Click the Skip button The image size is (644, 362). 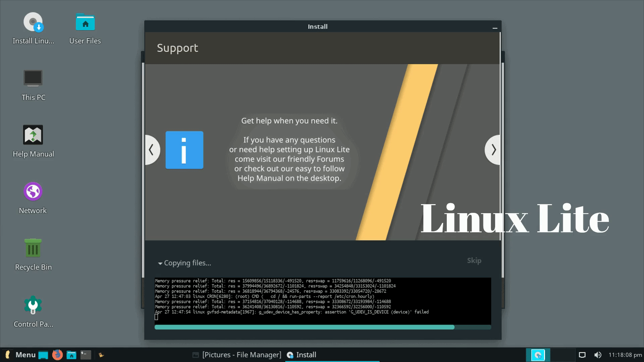pyautogui.click(x=474, y=260)
